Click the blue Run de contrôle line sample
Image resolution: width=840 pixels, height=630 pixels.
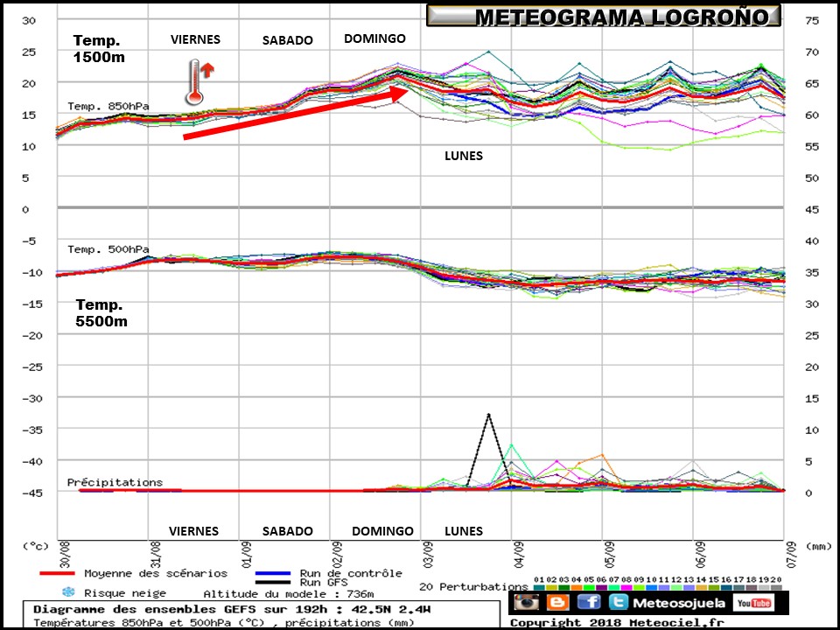(273, 573)
